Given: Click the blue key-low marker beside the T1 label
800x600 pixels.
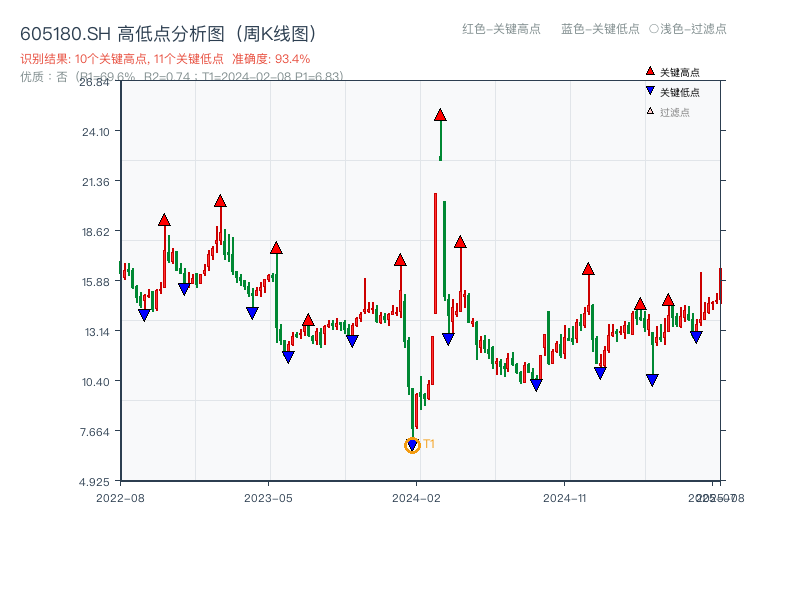Looking at the screenshot, I should [x=412, y=441].
